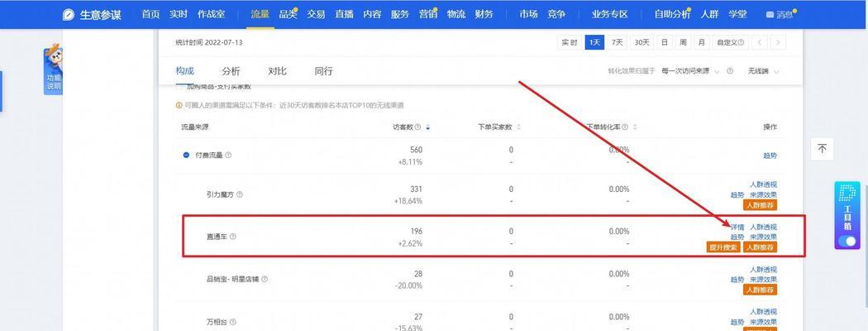868x331 pixels.
Task: Click the back-to-top arrow icon
Action: [822, 149]
